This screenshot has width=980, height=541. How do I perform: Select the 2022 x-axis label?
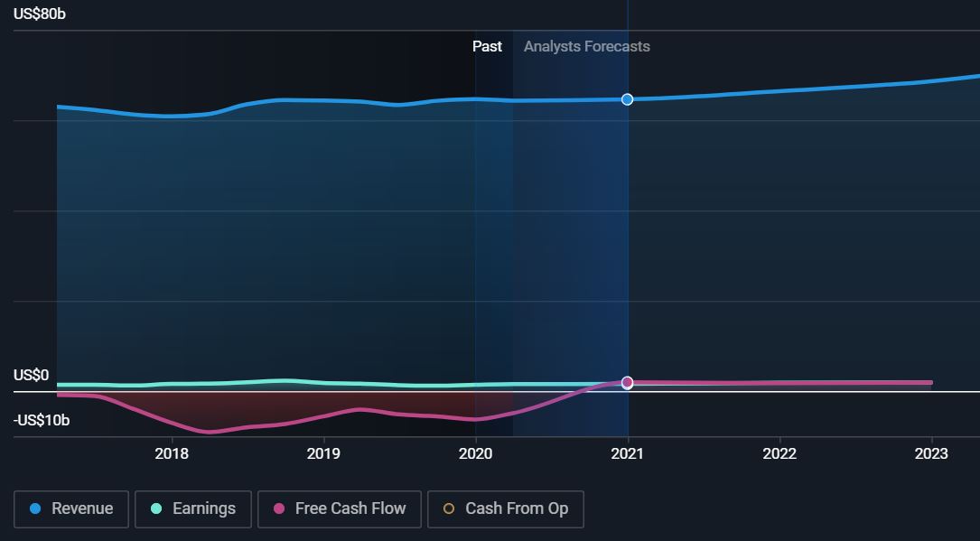point(779,453)
